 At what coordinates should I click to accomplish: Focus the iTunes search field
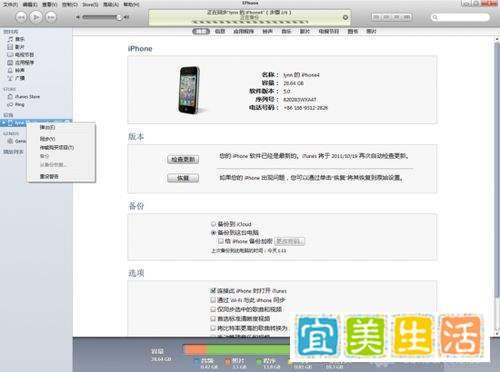(x=460, y=17)
